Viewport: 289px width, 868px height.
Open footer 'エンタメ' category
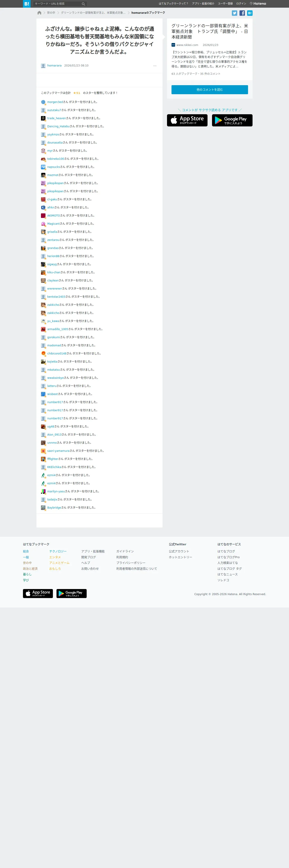tap(55, 557)
